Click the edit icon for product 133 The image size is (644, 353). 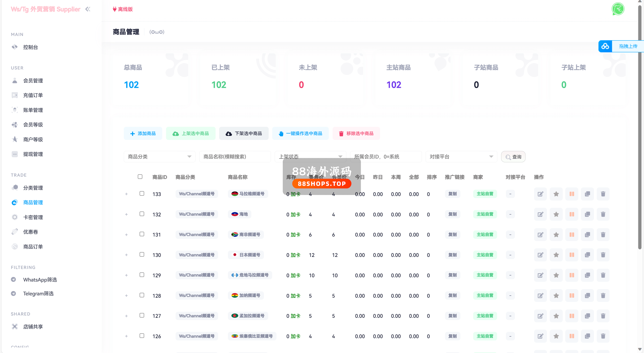[540, 194]
